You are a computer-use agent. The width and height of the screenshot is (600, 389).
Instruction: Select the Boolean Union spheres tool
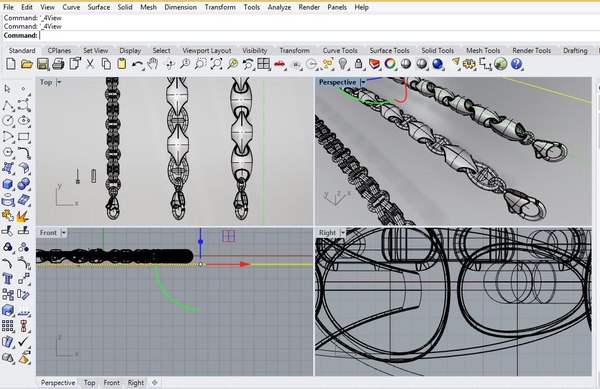tap(24, 184)
